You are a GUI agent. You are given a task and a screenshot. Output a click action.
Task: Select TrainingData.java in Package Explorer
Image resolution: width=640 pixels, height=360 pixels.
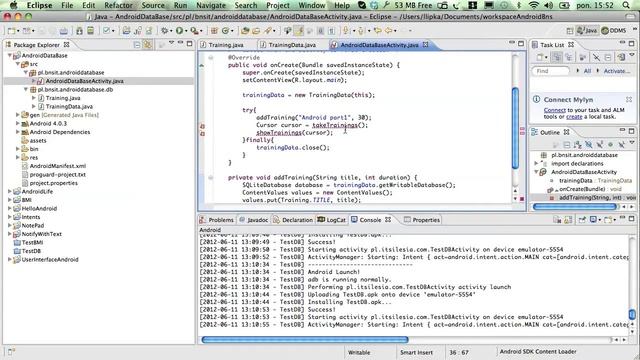tap(69, 107)
